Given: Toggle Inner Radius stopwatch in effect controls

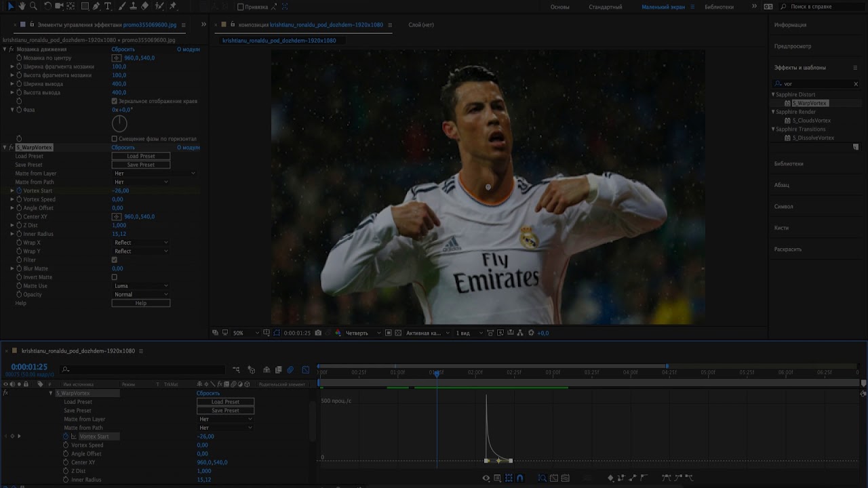Looking at the screenshot, I should 19,234.
